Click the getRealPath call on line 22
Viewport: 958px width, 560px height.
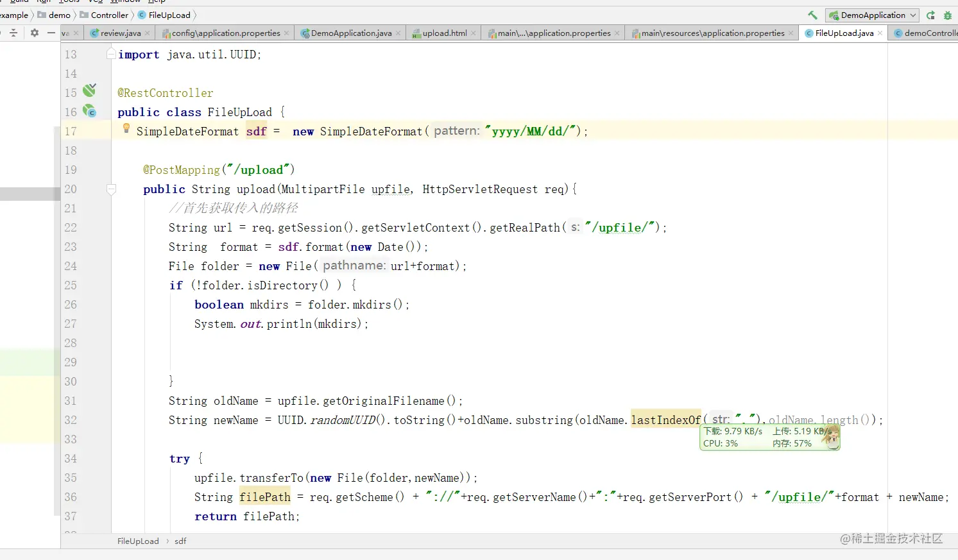525,228
